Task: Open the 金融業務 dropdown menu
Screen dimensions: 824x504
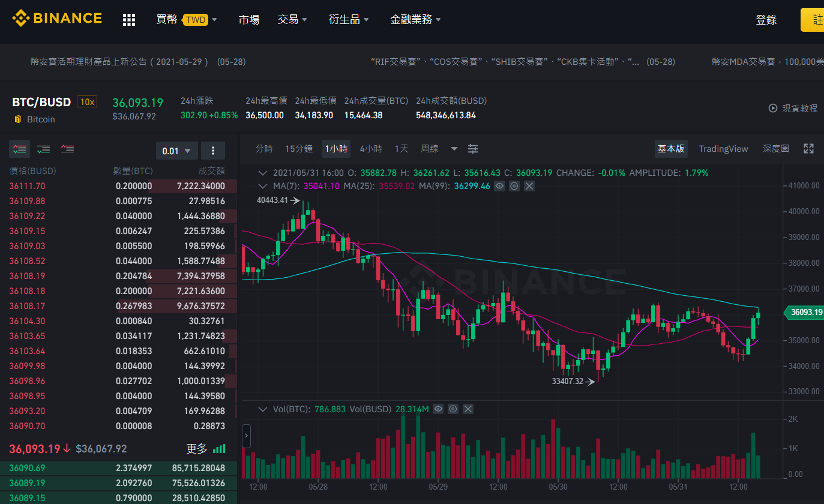Action: tap(415, 20)
